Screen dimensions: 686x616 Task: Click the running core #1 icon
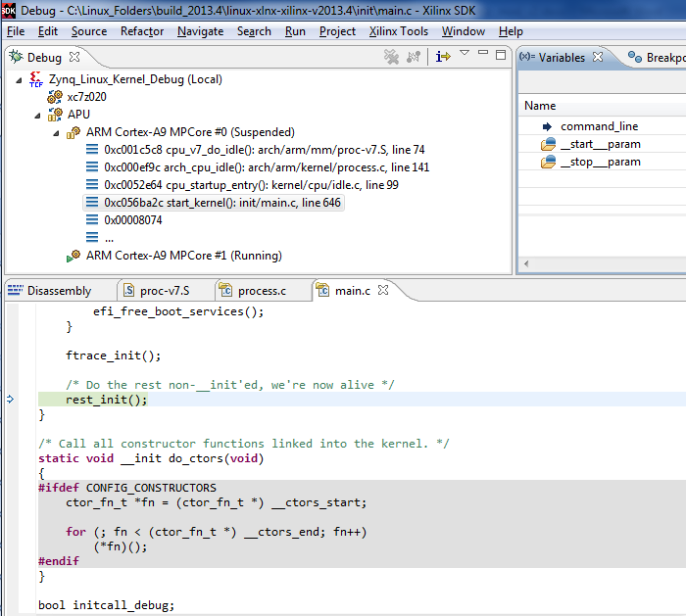point(73,256)
